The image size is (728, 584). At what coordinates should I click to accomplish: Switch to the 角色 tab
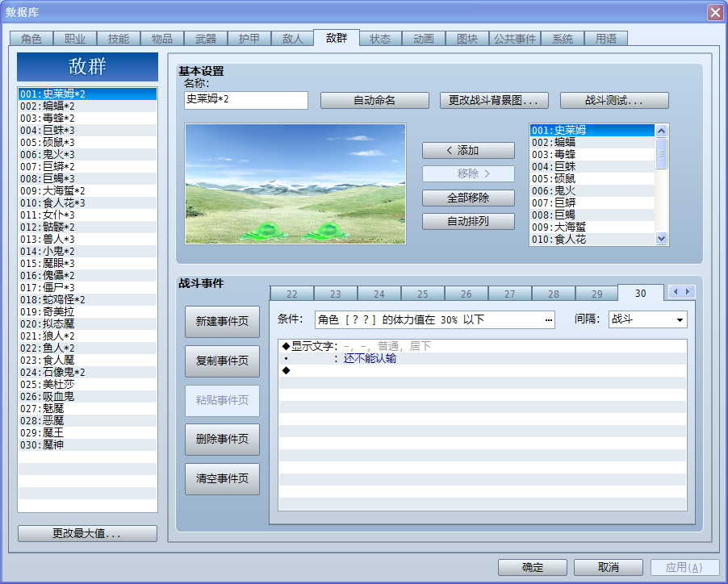point(31,39)
